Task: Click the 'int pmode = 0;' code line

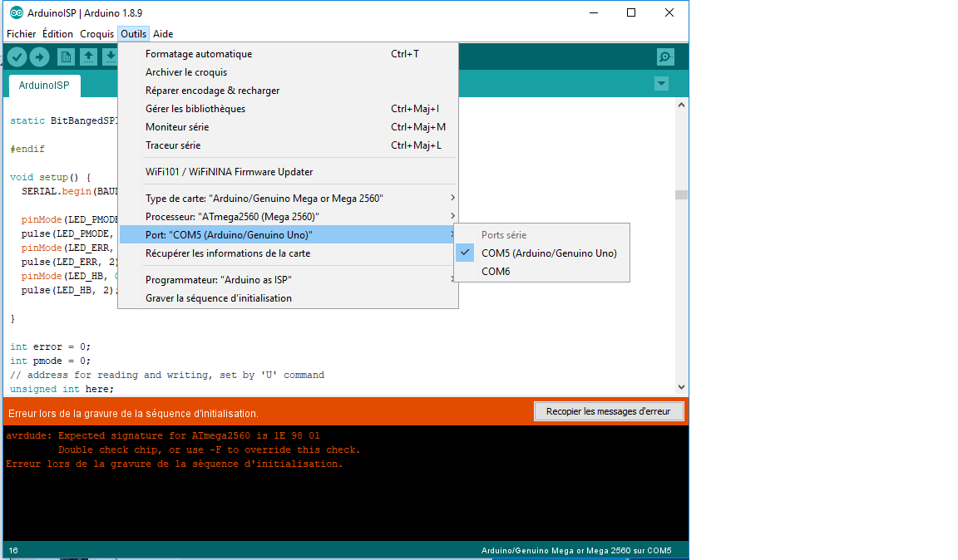Action: click(x=50, y=361)
